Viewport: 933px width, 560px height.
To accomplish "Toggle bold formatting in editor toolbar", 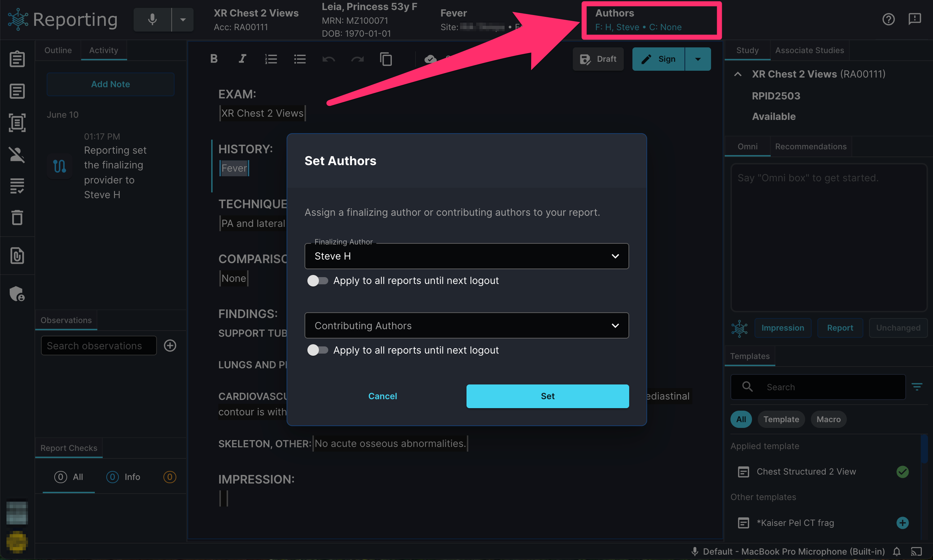I will coord(214,59).
